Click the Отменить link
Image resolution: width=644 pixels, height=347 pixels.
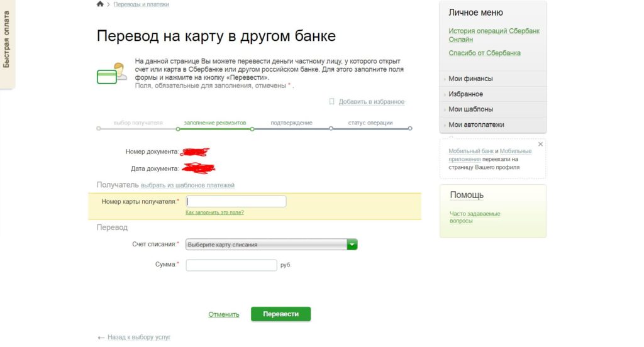[223, 314]
